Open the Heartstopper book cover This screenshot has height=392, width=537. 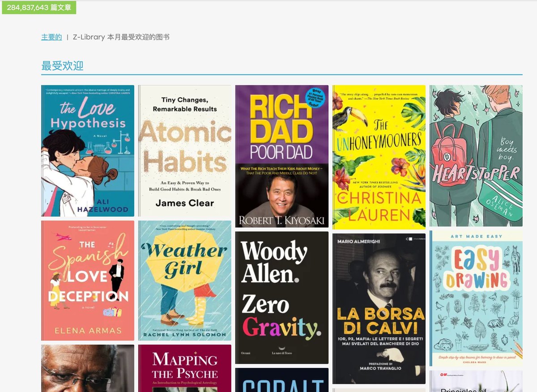point(476,156)
